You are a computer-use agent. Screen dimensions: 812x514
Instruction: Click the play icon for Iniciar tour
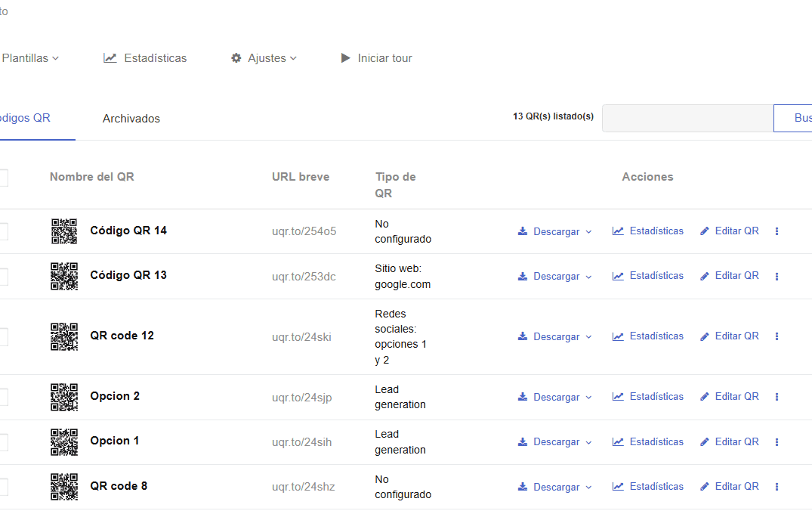[x=345, y=58]
